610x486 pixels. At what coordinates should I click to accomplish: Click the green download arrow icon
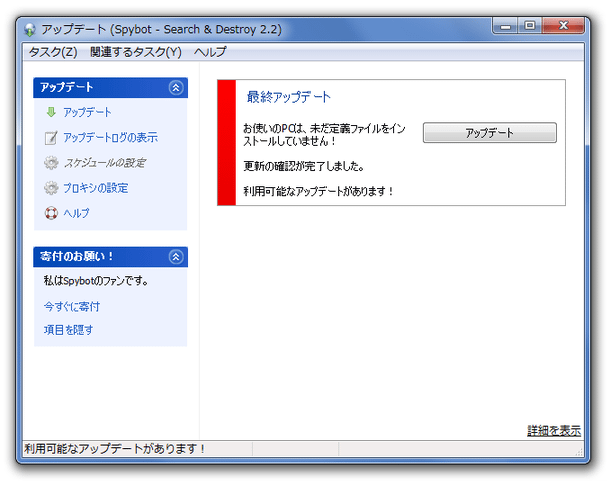click(x=51, y=112)
